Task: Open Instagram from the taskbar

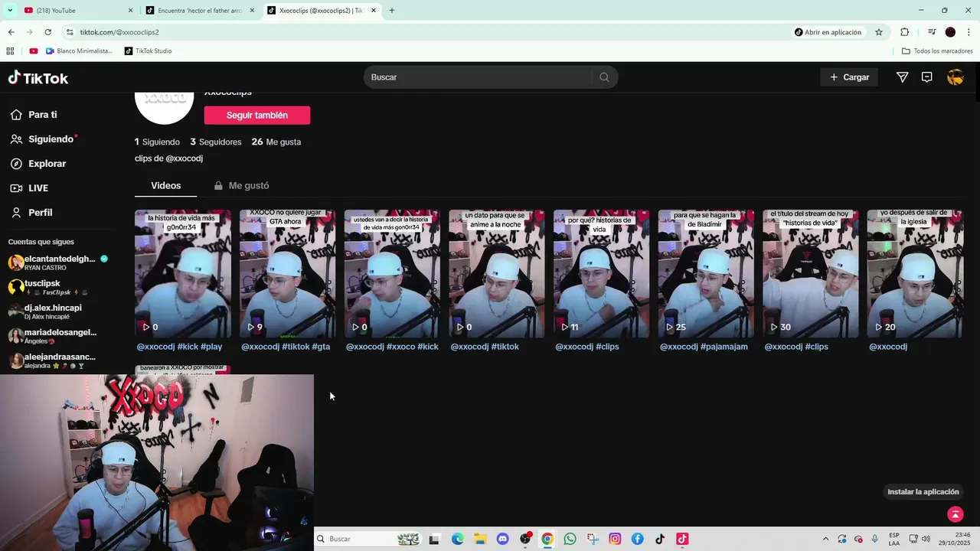Action: pyautogui.click(x=615, y=539)
